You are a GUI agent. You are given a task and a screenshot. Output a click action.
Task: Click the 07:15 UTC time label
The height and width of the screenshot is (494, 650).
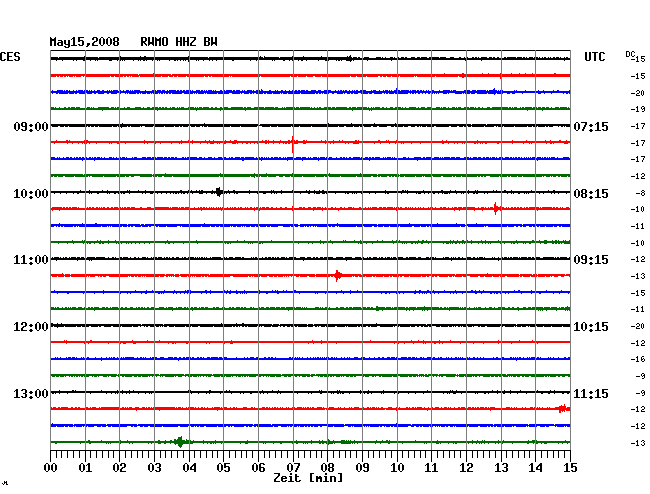(x=591, y=126)
